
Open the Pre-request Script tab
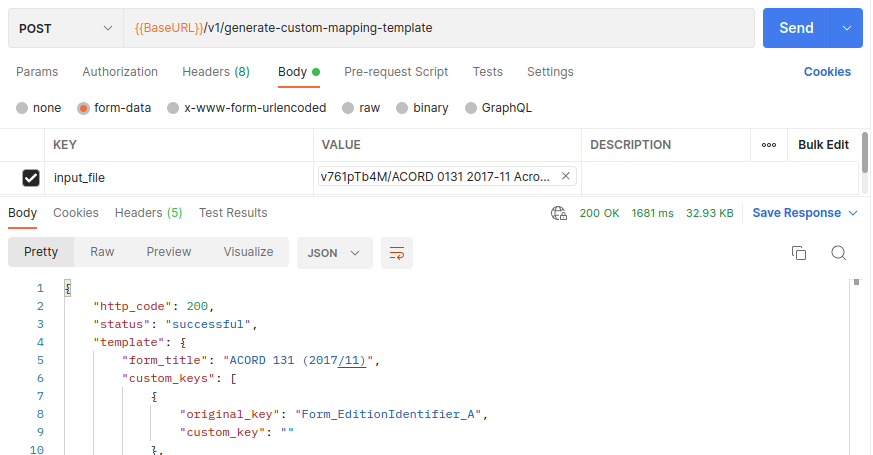[x=396, y=72]
